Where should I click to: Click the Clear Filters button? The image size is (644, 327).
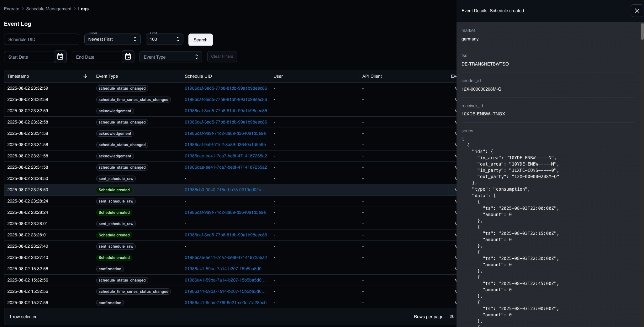tap(222, 57)
